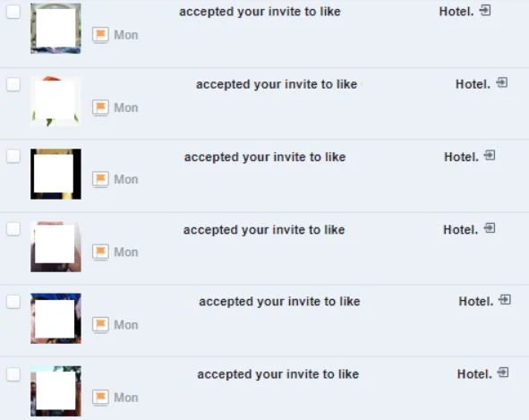
Task: Click the orange flag icon in first notification
Action: click(100, 35)
